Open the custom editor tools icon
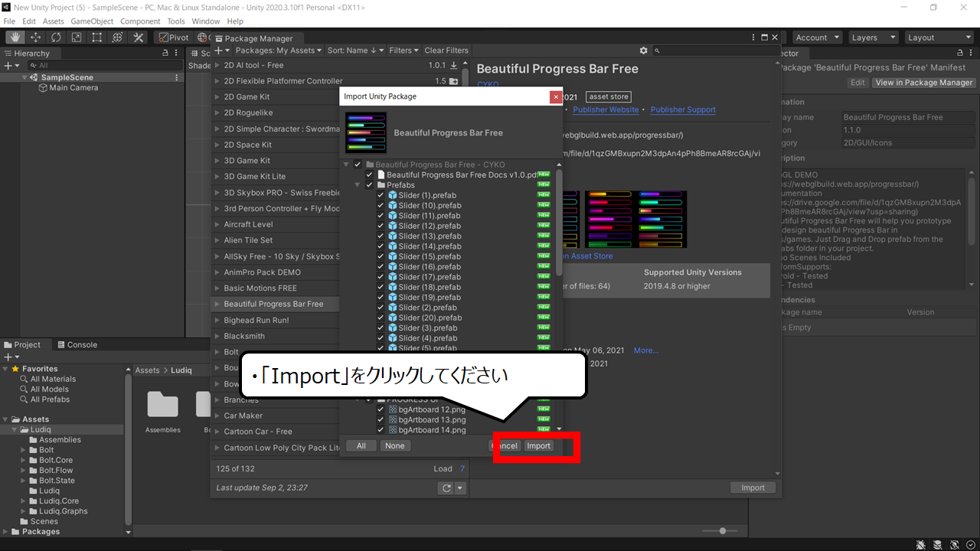 point(139,37)
